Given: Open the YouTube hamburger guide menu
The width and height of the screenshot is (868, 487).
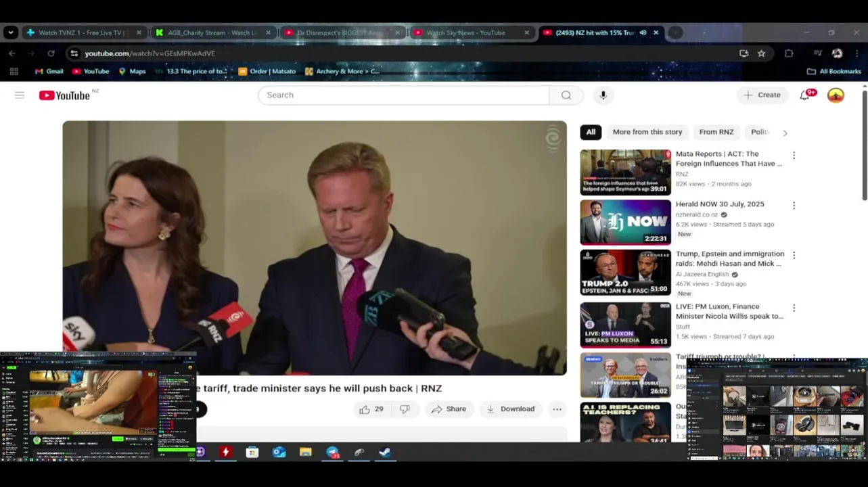Looking at the screenshot, I should click(20, 95).
